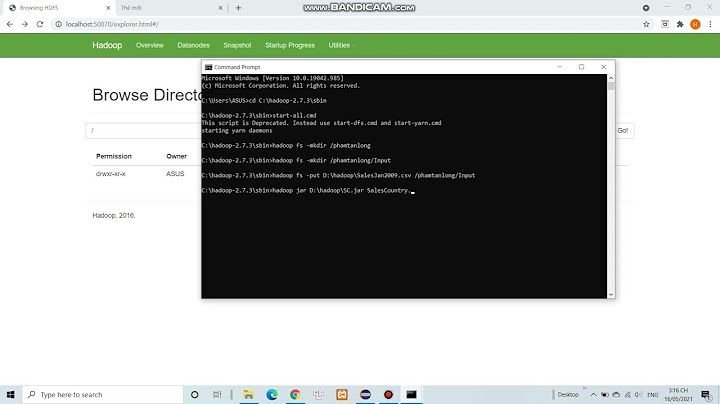Click Command Prompt scrollbar down arrow
The height and width of the screenshot is (404, 720).
(x=611, y=294)
